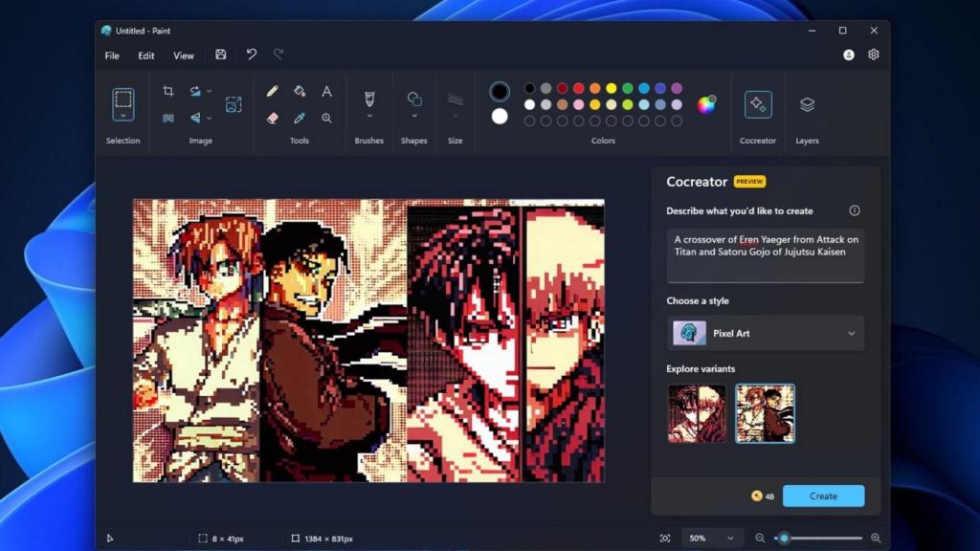Pick the green palette color
This screenshot has height=551, width=980.
[628, 88]
